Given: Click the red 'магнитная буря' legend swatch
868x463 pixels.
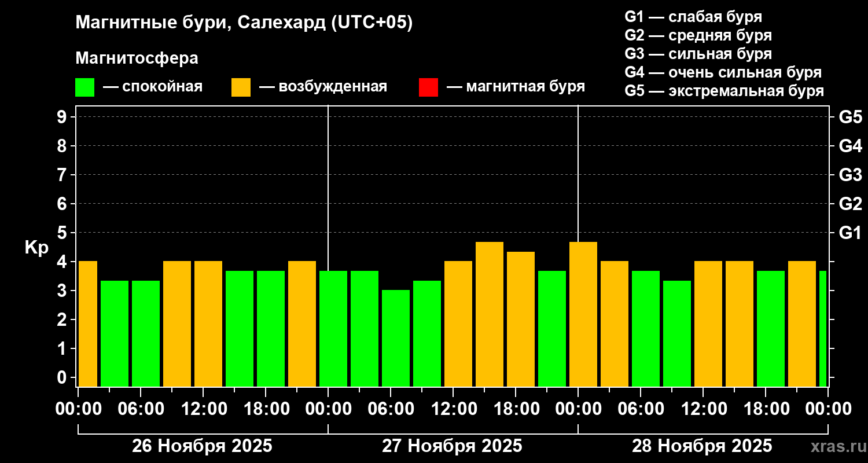Looking at the screenshot, I should coord(428,87).
